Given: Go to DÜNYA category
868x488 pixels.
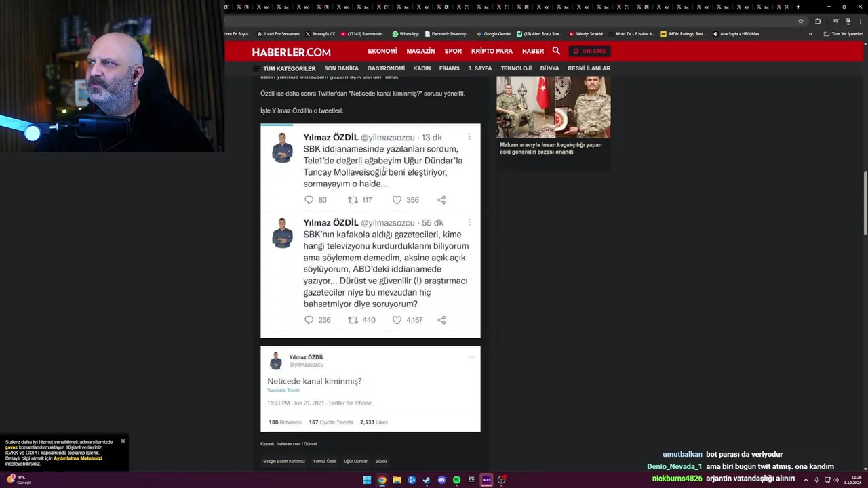Looking at the screenshot, I should click(x=549, y=68).
